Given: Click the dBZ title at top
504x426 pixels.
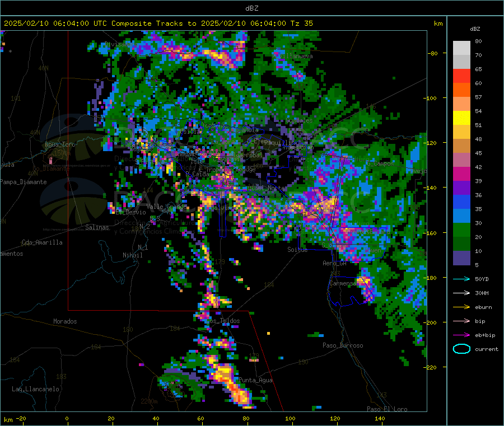Looking at the screenshot, I should tap(251, 8).
